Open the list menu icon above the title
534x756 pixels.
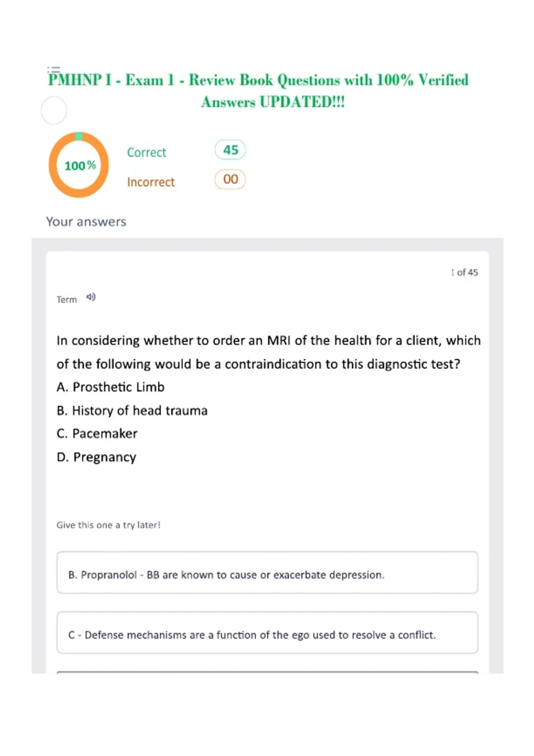coord(54,69)
